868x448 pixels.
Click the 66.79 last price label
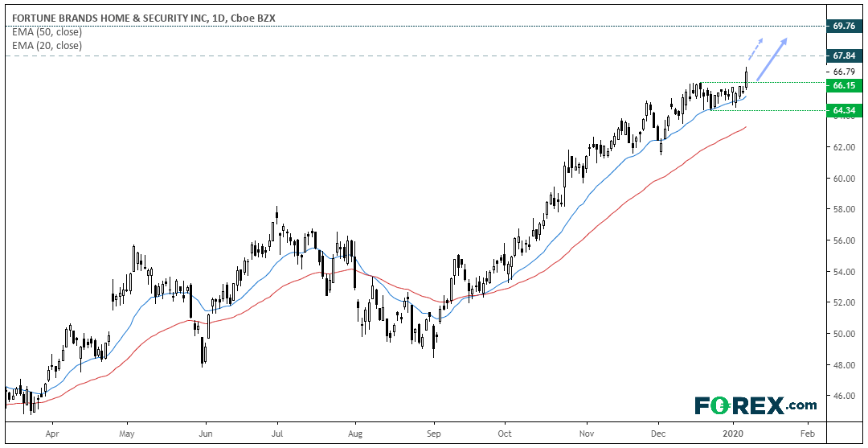[x=844, y=72]
